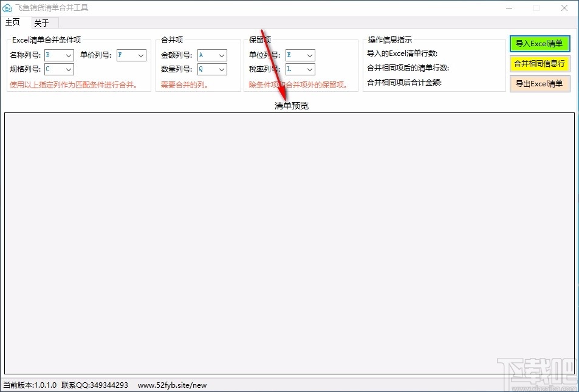Click the 当前版本 version label
The height and width of the screenshot is (392, 579).
[29, 385]
